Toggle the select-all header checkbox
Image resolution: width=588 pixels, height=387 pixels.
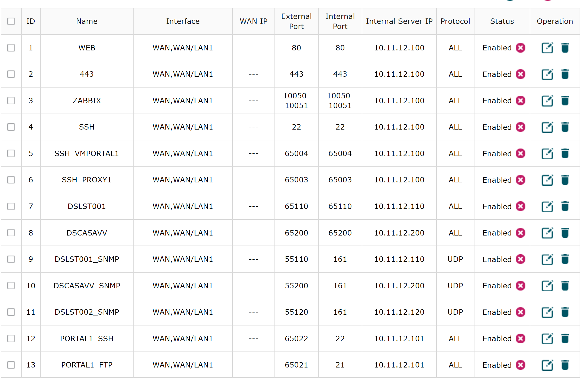[x=11, y=21]
